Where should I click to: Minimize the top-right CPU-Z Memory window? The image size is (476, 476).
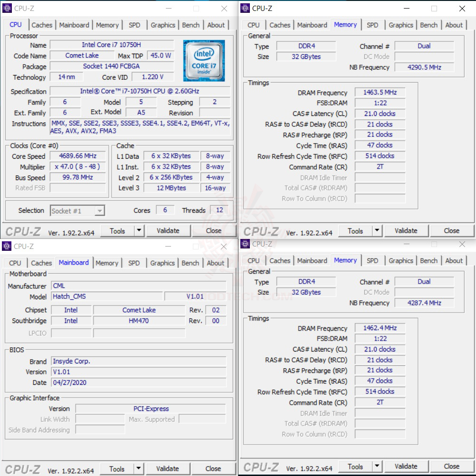click(407, 9)
